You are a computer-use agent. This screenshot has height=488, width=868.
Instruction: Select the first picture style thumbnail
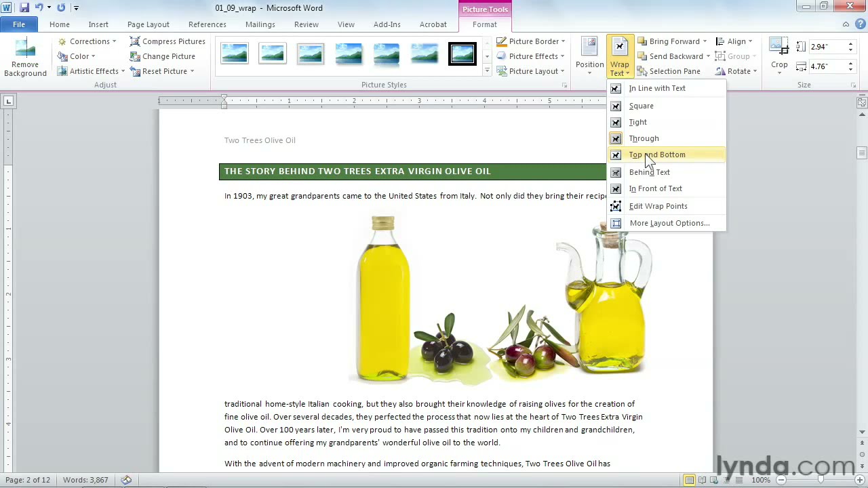[235, 54]
